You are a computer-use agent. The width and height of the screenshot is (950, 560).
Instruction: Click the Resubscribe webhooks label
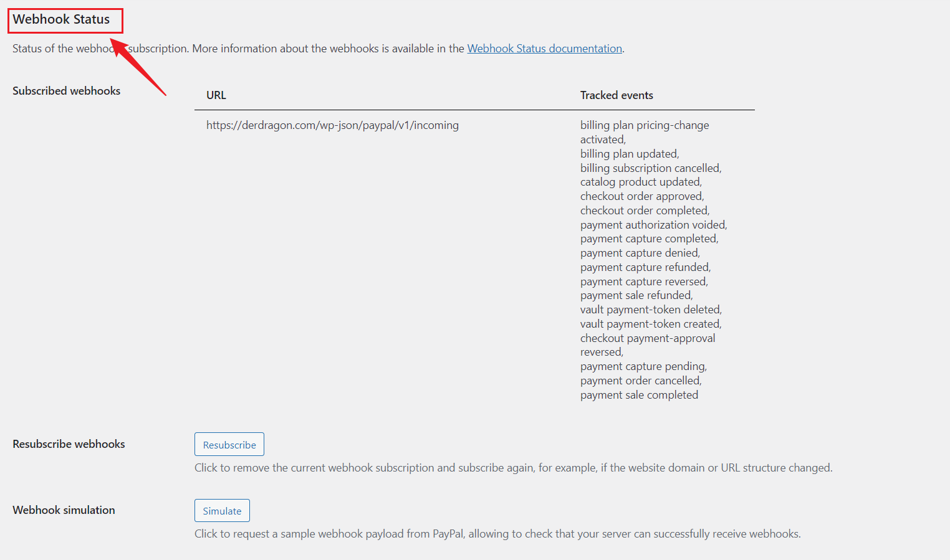point(69,444)
